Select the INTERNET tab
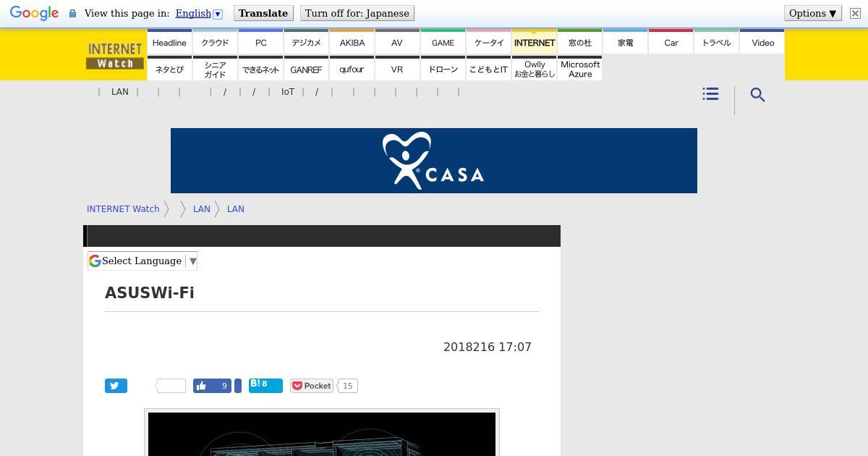This screenshot has height=456, width=868. [x=535, y=43]
